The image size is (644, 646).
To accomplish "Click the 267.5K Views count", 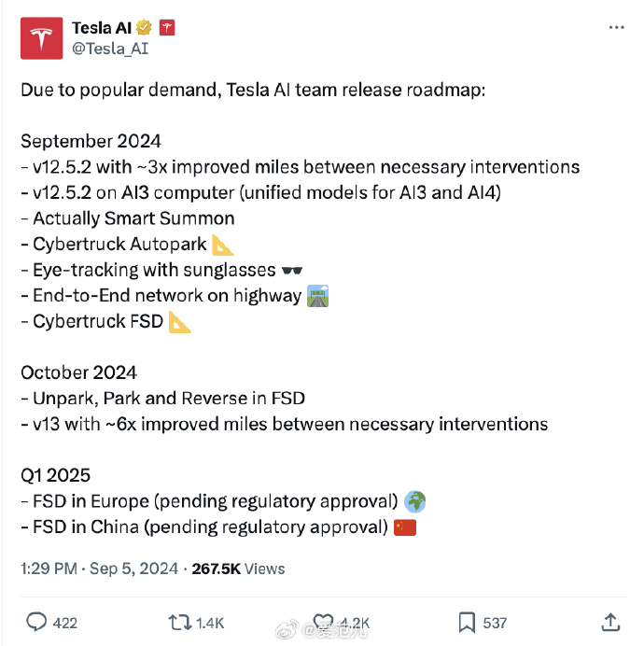I will pos(238,569).
